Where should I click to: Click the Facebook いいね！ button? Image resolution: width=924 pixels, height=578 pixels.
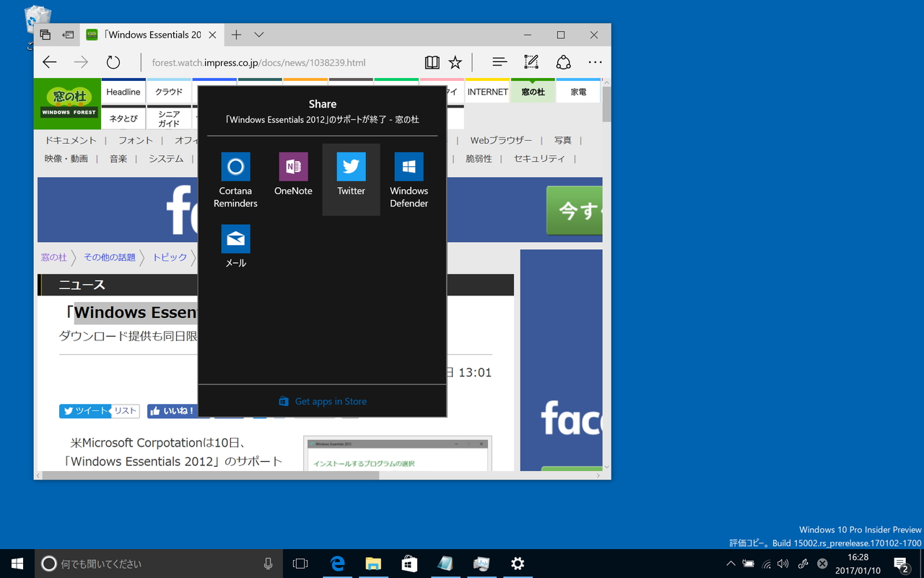pyautogui.click(x=173, y=410)
